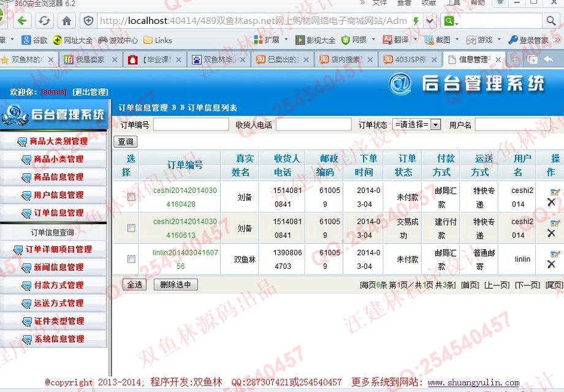Go to 尾页 pagination link
Screen dimensions: 564x392
pos(554,285)
